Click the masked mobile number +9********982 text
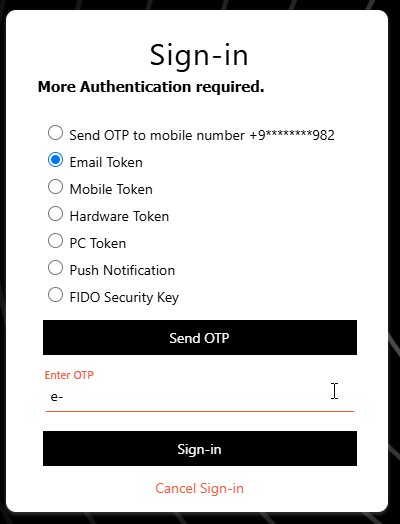The height and width of the screenshot is (524, 400). pos(292,135)
